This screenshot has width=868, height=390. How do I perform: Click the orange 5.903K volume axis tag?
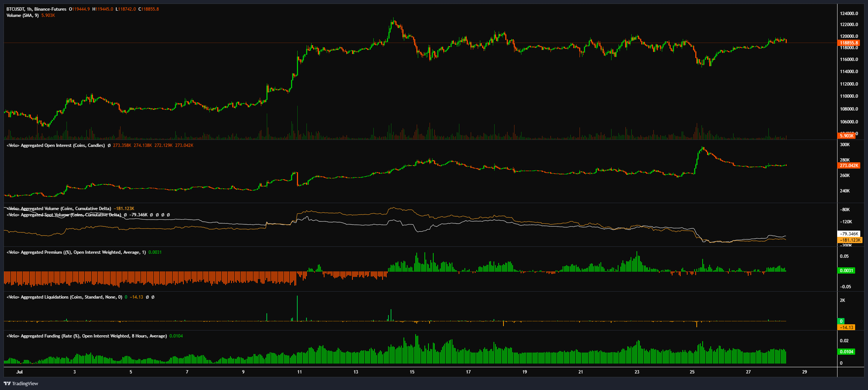pos(846,136)
